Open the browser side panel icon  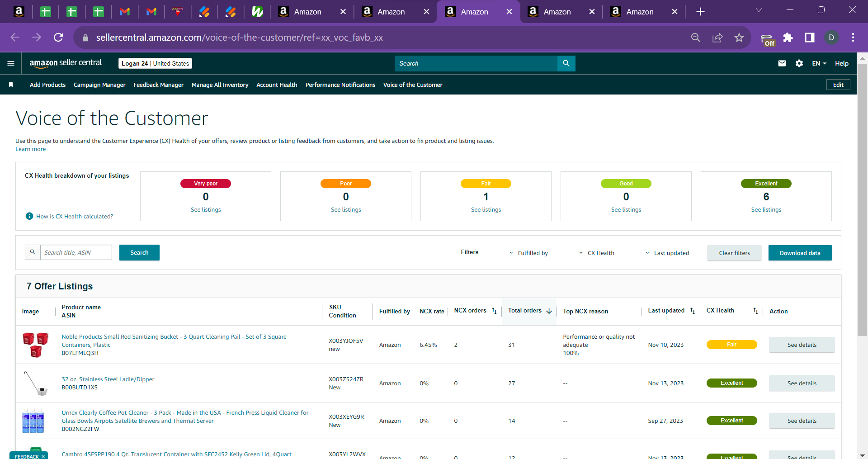[810, 38]
